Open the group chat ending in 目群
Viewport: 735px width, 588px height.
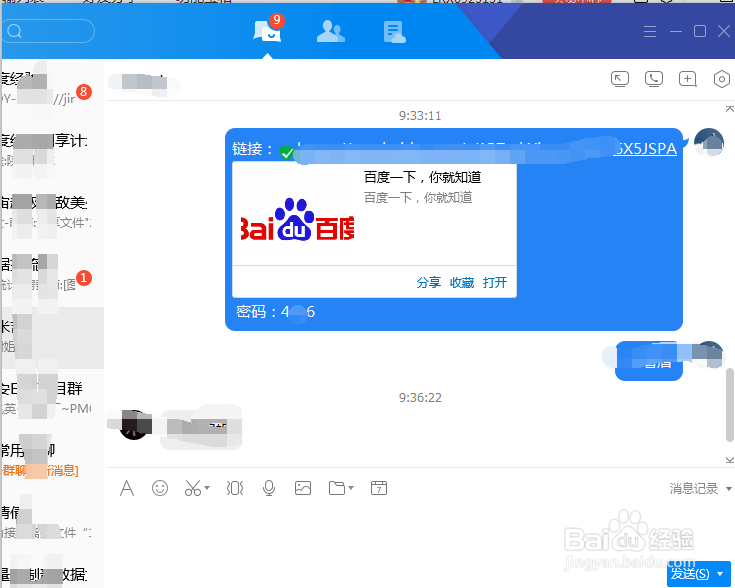[x=52, y=398]
